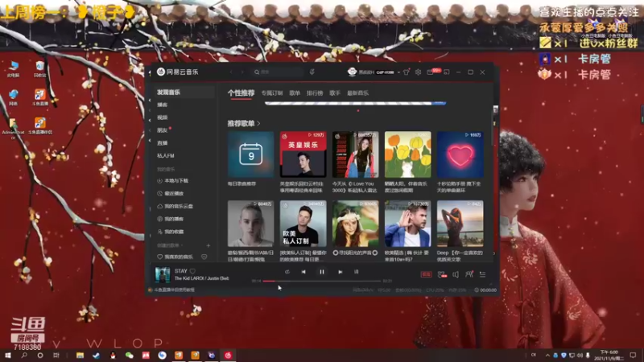Open the STAY album cover in the player bar
The width and height of the screenshot is (644, 362).
pyautogui.click(x=163, y=274)
